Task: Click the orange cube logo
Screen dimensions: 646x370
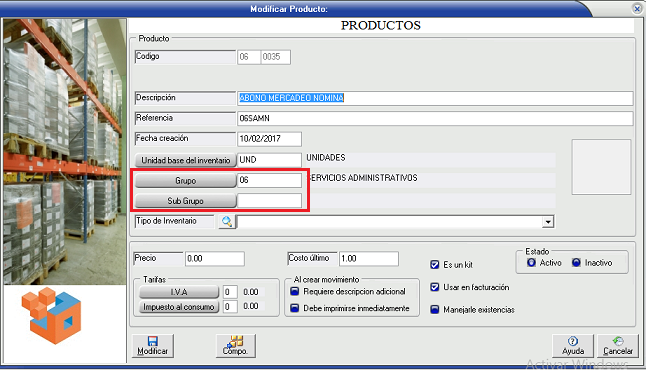Action: (x=51, y=316)
